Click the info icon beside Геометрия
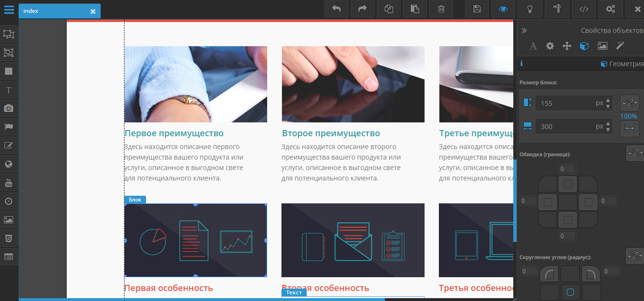The height and width of the screenshot is (301, 644). coord(521,63)
